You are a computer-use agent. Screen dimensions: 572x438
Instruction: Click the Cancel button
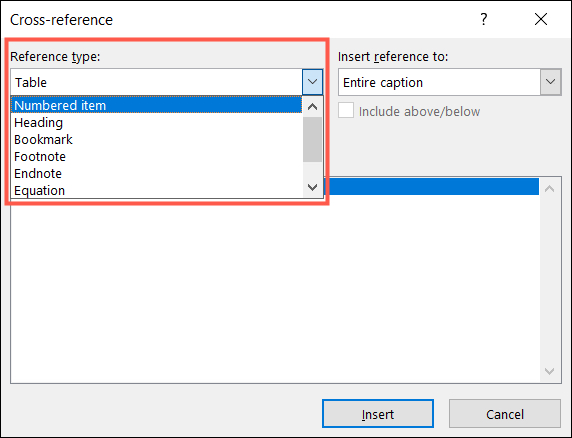point(505,414)
